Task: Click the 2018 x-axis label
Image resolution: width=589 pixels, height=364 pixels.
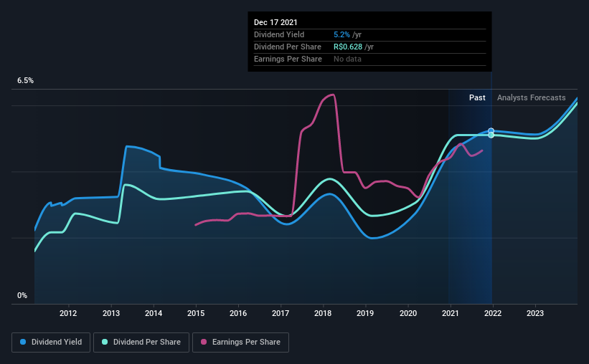Action: pos(323,313)
